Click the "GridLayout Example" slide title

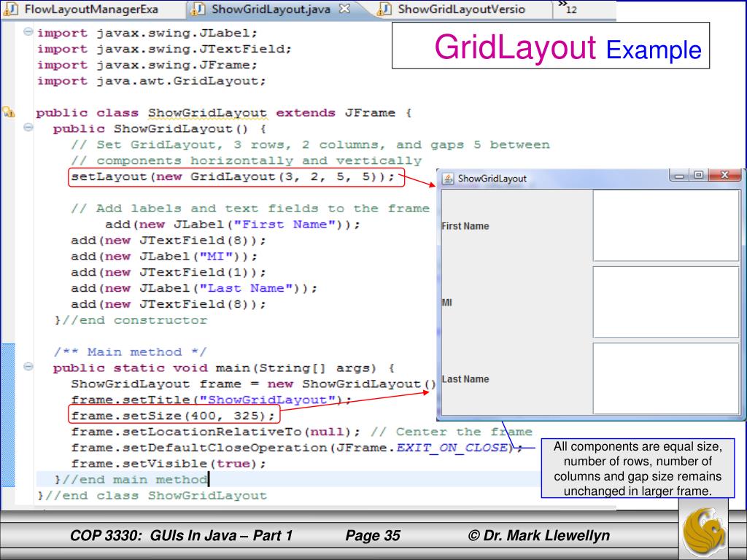click(568, 47)
